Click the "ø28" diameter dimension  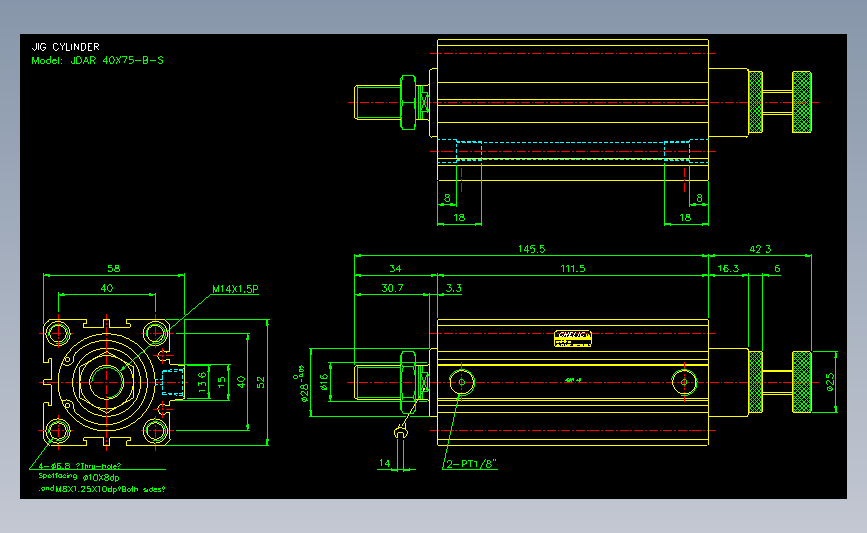(302, 383)
